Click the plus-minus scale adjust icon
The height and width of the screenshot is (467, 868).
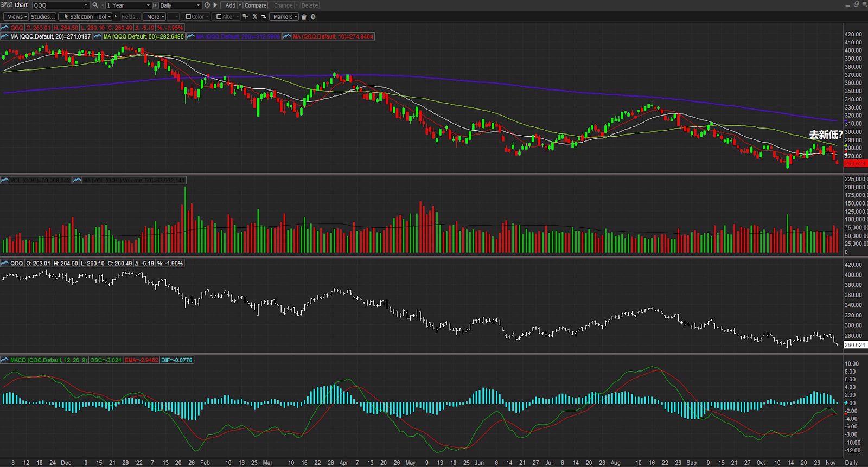click(264, 16)
